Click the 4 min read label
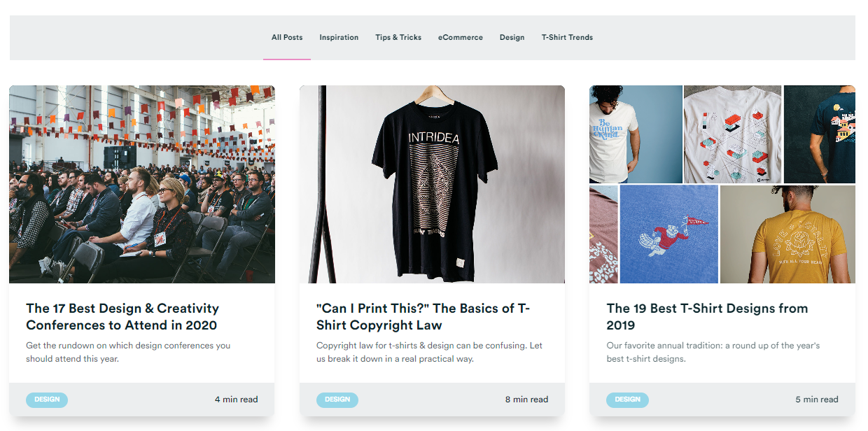 click(236, 400)
